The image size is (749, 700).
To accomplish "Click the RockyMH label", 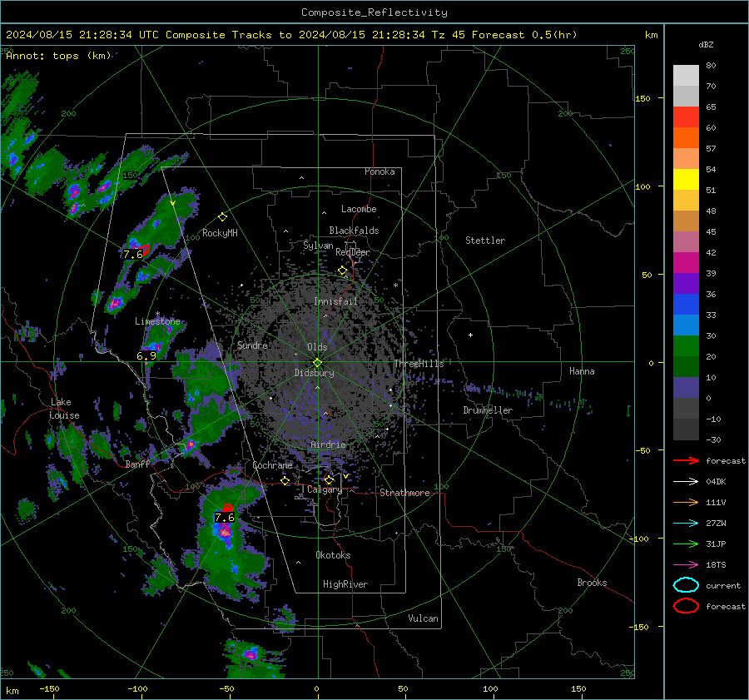I will 220,233.
